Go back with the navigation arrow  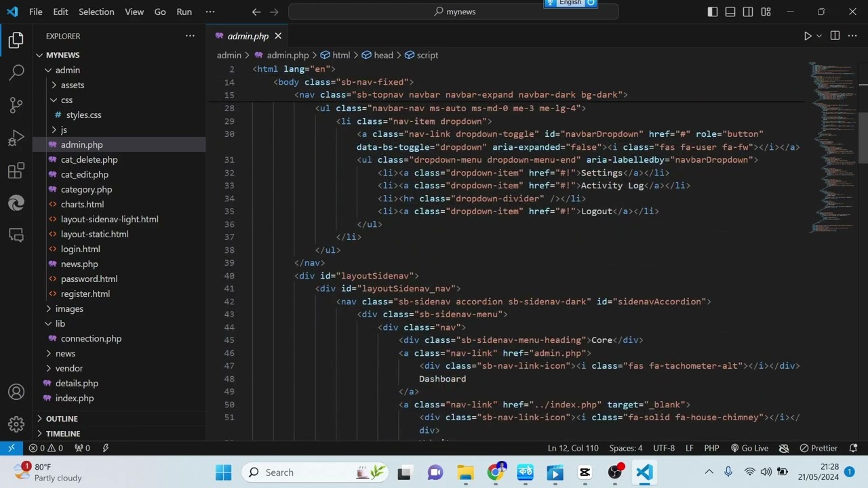coord(256,12)
